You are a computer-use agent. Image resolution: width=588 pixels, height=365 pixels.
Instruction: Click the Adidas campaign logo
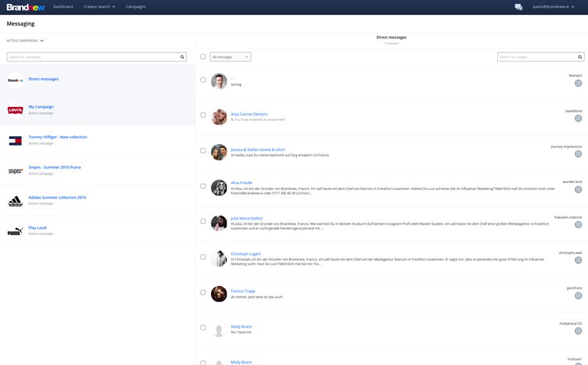[x=16, y=201]
